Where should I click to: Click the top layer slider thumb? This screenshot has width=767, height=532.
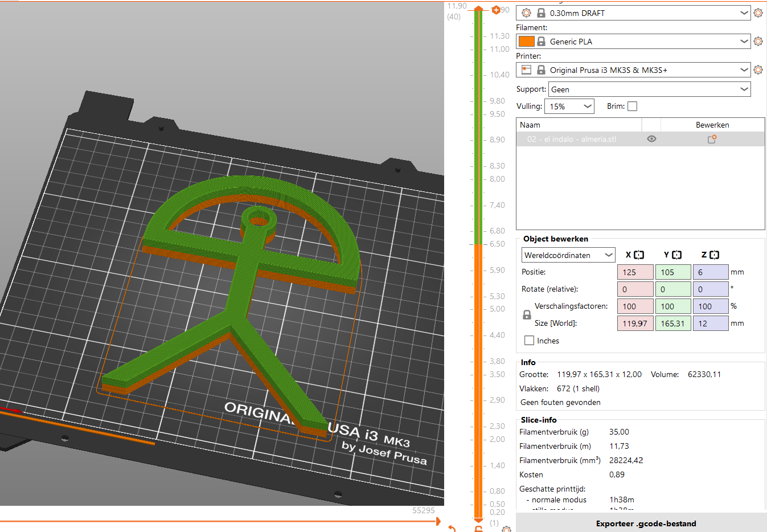pyautogui.click(x=478, y=9)
